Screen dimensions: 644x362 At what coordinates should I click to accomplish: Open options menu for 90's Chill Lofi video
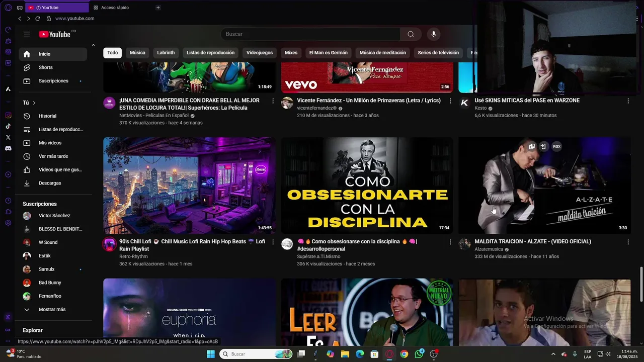click(x=273, y=242)
